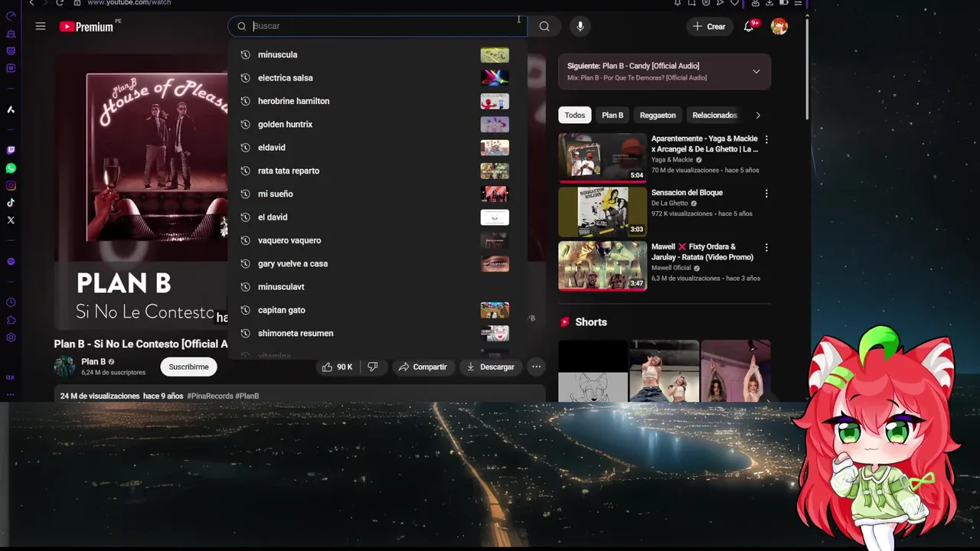Choose gary vuelve a casa suggestion
This screenshot has height=551, width=980.
point(377,263)
